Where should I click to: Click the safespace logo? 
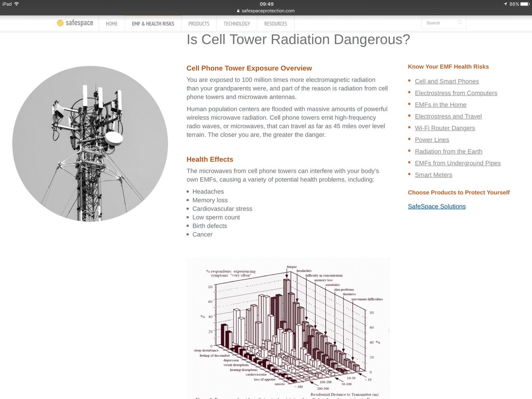(x=75, y=23)
